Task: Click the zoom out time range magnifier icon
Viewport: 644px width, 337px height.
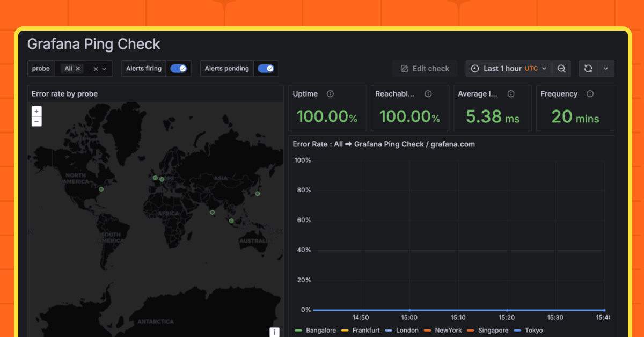Action: [561, 68]
